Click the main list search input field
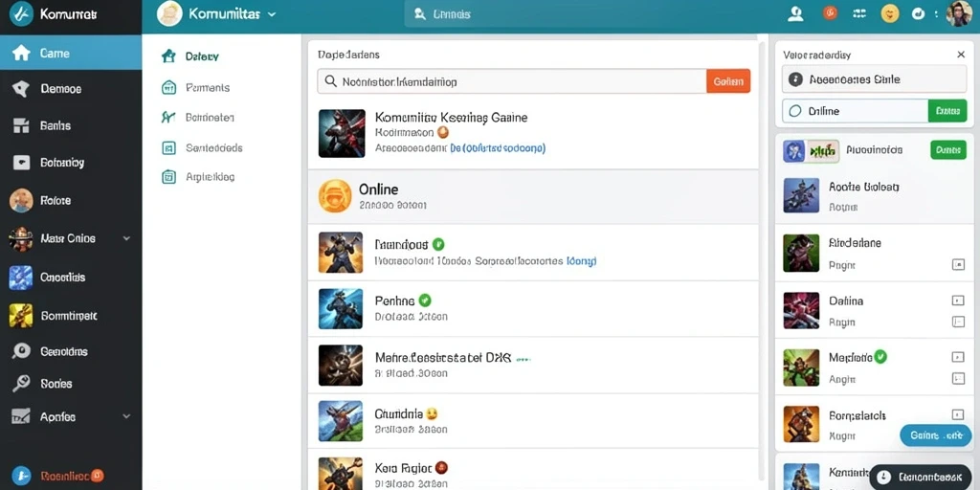The width and height of the screenshot is (980, 490). (x=512, y=81)
